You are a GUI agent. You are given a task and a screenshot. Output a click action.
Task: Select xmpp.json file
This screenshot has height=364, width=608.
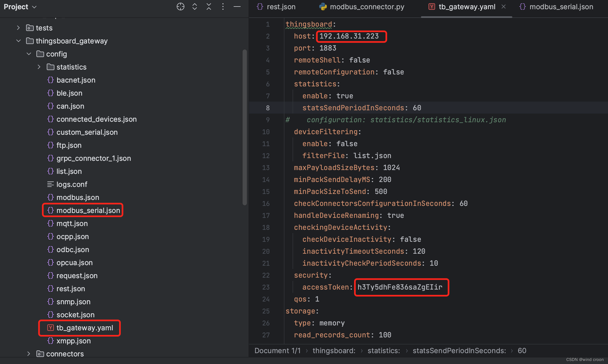(x=73, y=341)
